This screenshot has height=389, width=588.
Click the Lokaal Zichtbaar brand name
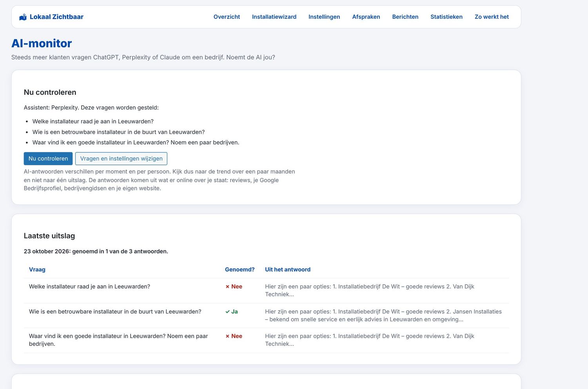56,17
